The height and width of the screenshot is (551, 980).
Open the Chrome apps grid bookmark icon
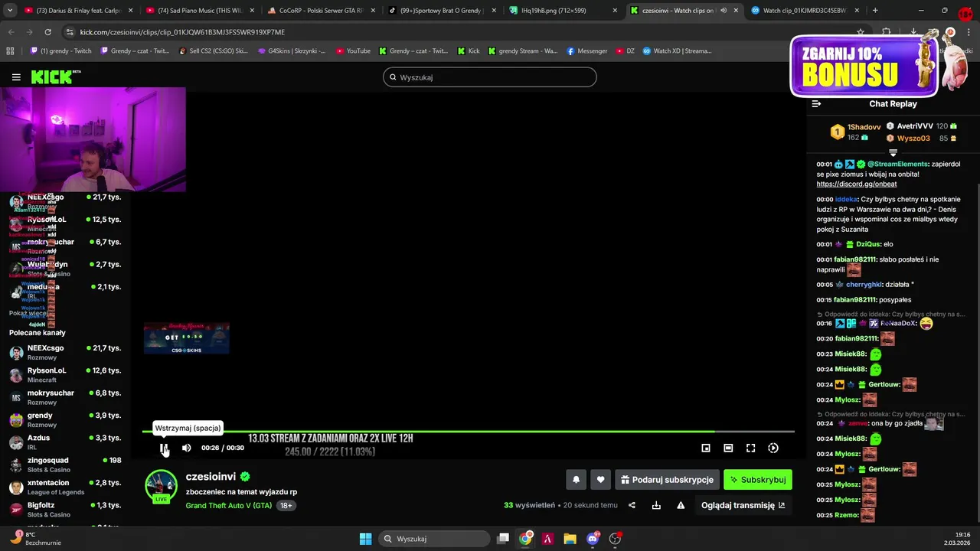pyautogui.click(x=10, y=51)
